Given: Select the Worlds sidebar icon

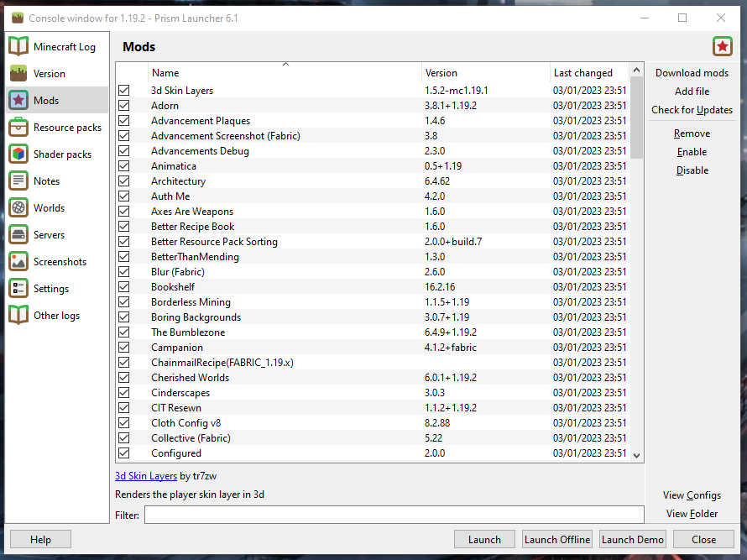Looking at the screenshot, I should (x=18, y=207).
